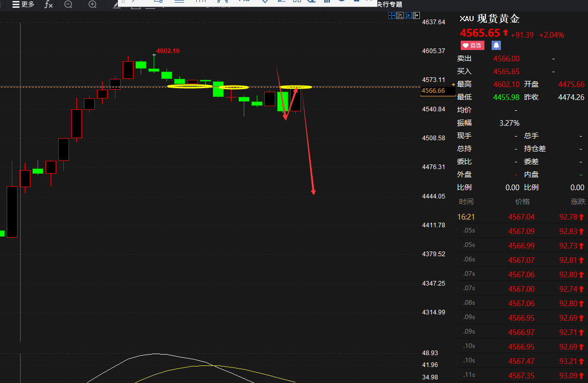Viewport: 588px width, 383px height.
Task: Click the 价格 column header
Action: [x=523, y=202]
